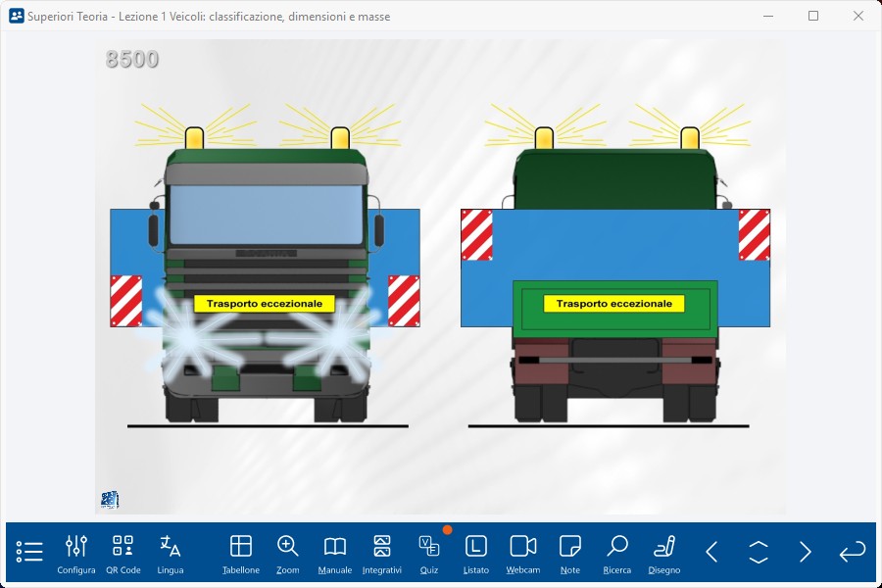Open the Note panel
Screen dimensions: 882x588
click(570, 554)
